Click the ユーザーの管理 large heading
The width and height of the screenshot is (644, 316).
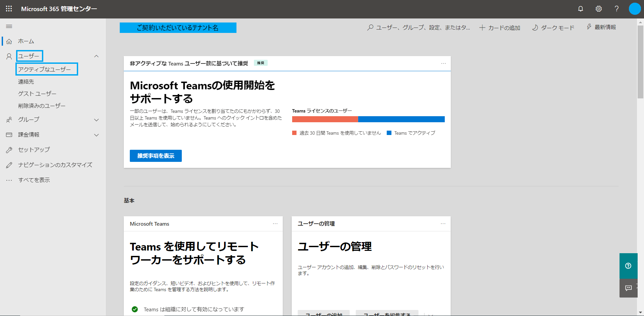[335, 246]
